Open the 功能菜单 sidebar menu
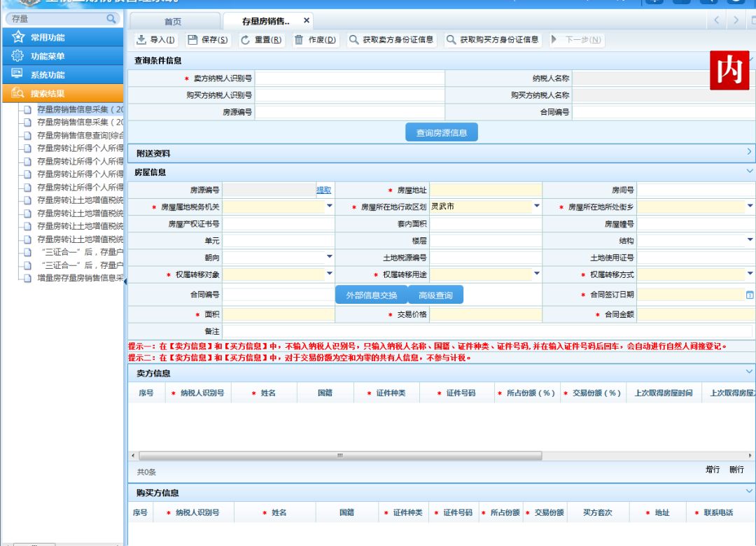 (x=63, y=56)
